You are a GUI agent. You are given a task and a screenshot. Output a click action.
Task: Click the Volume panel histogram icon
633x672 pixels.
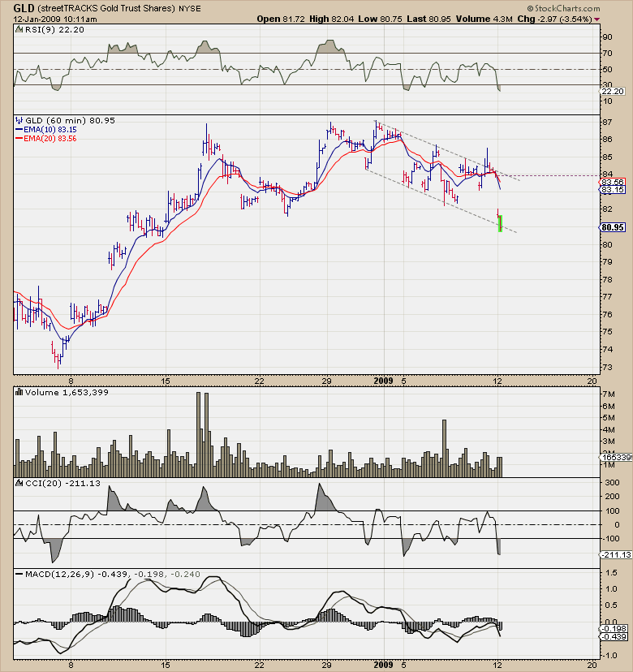click(x=19, y=392)
